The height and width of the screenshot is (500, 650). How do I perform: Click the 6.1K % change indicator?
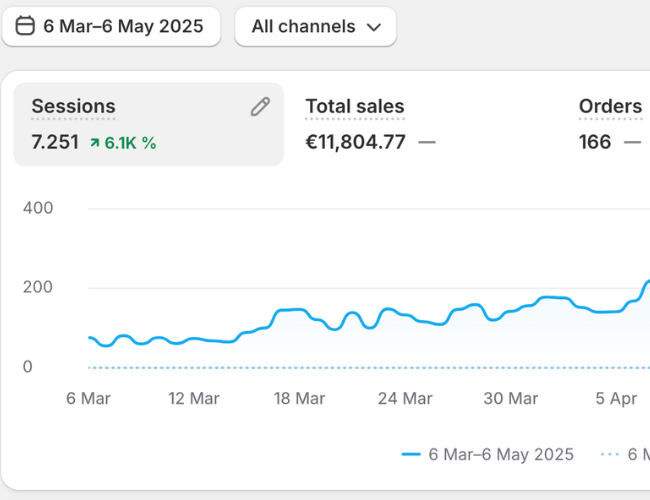point(130,143)
